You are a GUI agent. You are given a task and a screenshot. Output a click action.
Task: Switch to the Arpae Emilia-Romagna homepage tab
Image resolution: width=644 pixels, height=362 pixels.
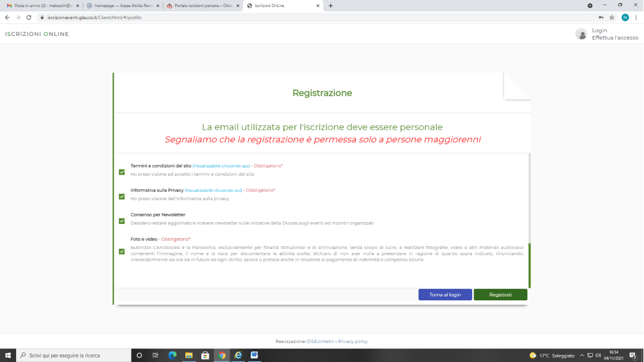(121, 6)
